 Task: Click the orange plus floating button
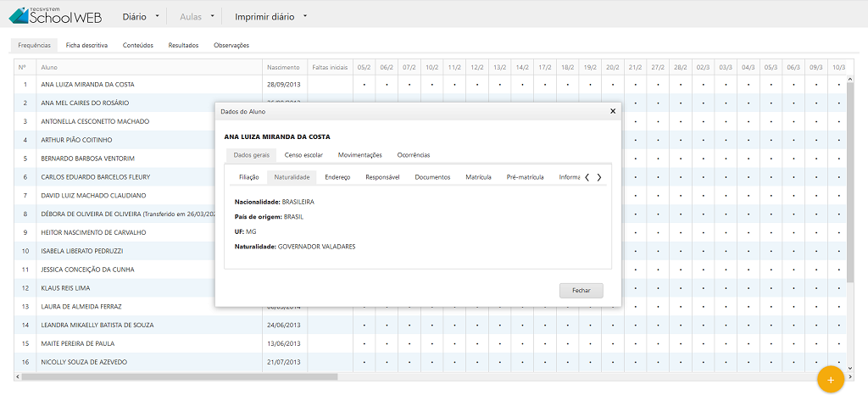[x=830, y=380]
